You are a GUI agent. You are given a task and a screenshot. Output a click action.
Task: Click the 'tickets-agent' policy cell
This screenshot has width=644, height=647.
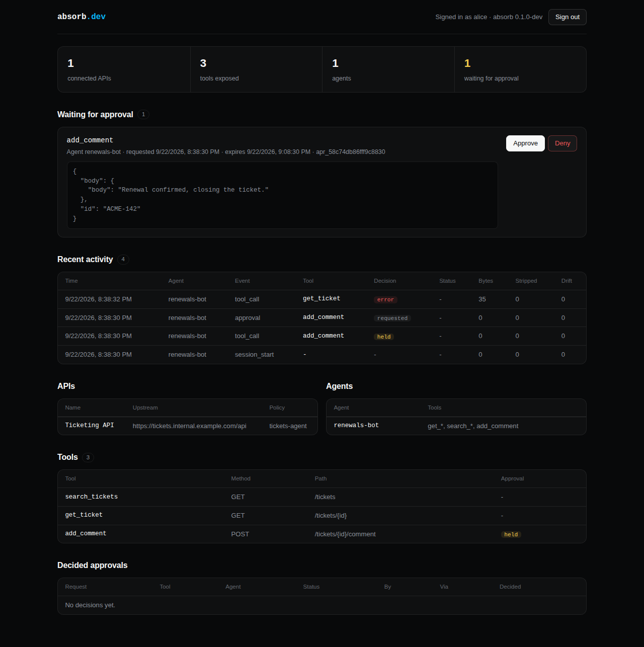[x=288, y=426]
